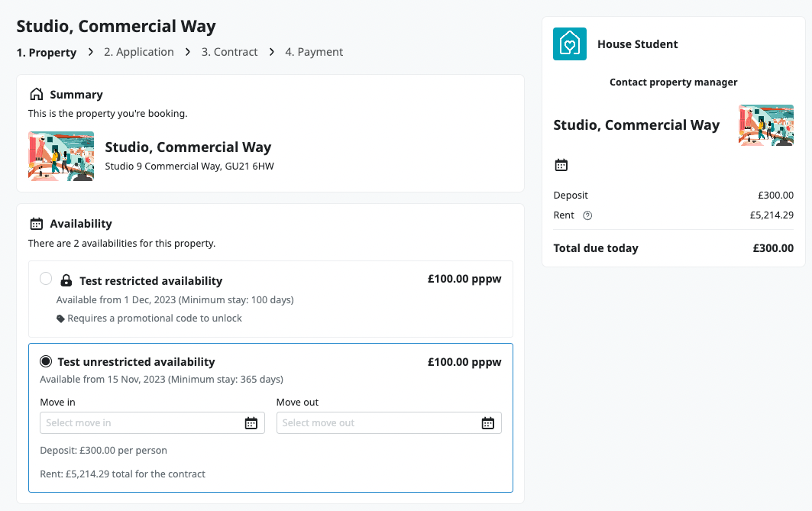Click the Summary house icon
The width and height of the screenshot is (812, 511).
(36, 95)
